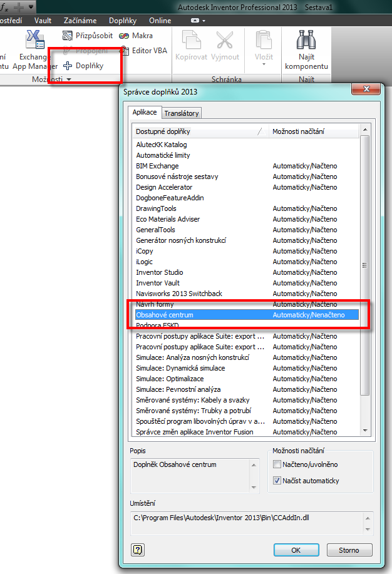Select Inventor Studio row
The height and width of the screenshot is (574, 392).
point(246,272)
